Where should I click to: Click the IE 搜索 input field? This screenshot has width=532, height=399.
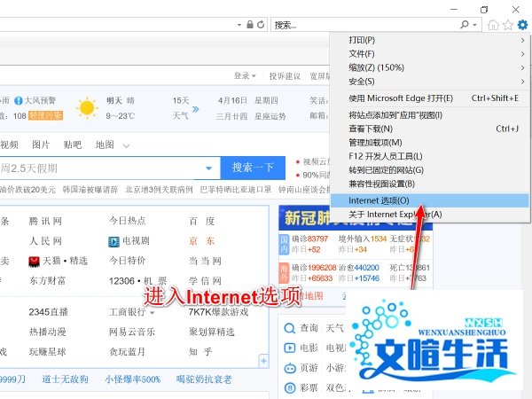pyautogui.click(x=364, y=25)
